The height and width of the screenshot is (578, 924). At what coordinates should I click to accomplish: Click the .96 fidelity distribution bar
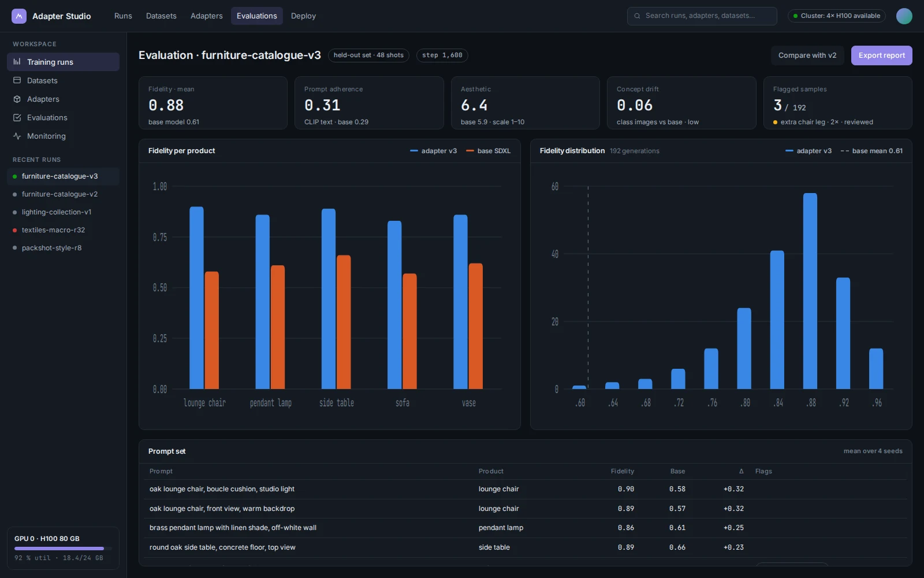click(876, 369)
